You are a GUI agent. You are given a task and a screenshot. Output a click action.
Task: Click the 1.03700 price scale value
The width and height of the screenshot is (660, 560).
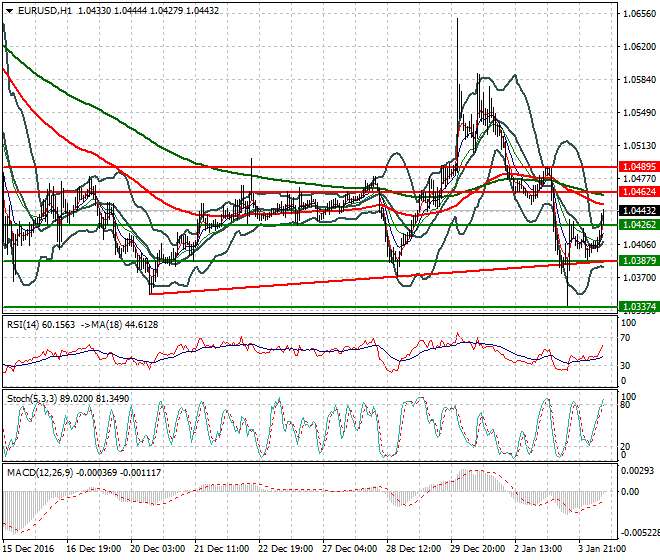coord(639,277)
